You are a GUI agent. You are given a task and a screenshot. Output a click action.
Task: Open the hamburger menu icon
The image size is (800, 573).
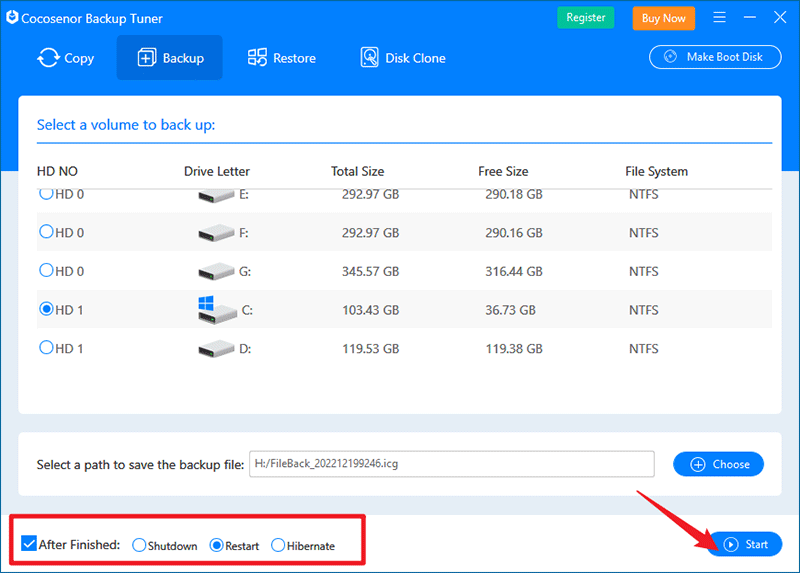(x=719, y=17)
